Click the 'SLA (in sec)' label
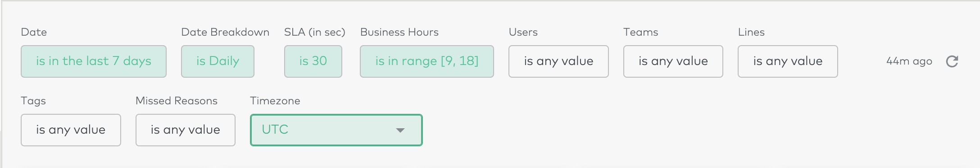Screen dimensions: 980x168 [x=314, y=32]
